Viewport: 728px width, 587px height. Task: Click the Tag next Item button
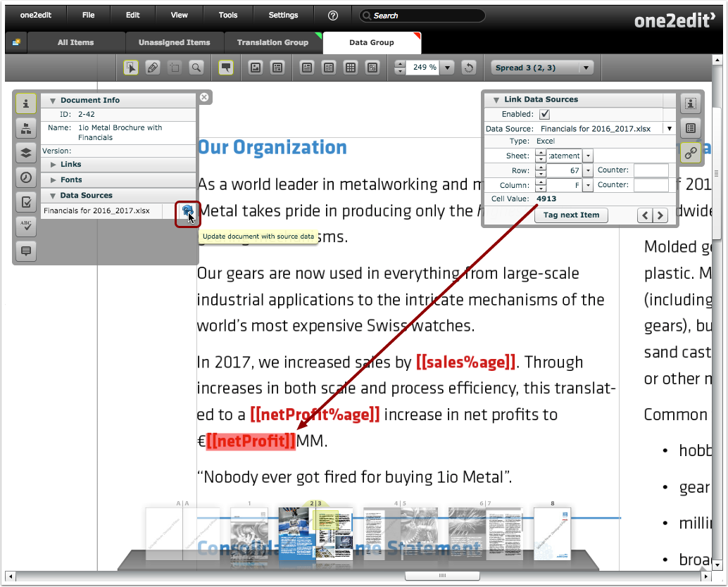pos(571,215)
